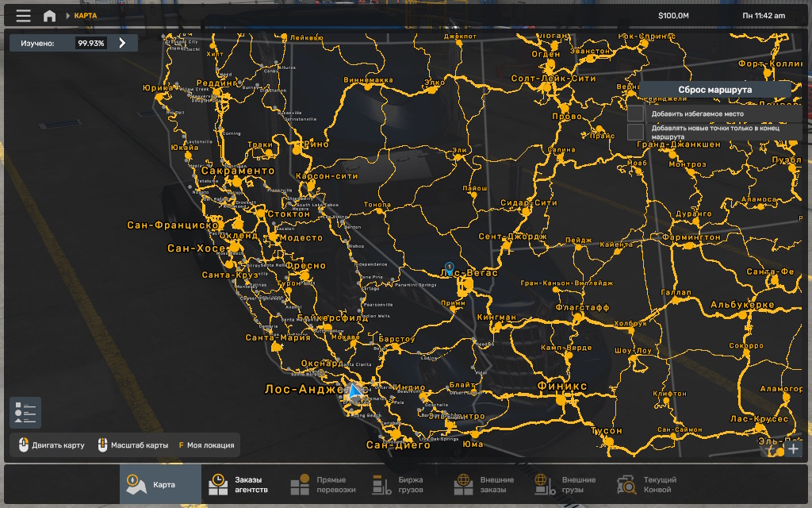This screenshot has width=812, height=508.
Task: Click the Моя локация hint button
Action: 205,445
